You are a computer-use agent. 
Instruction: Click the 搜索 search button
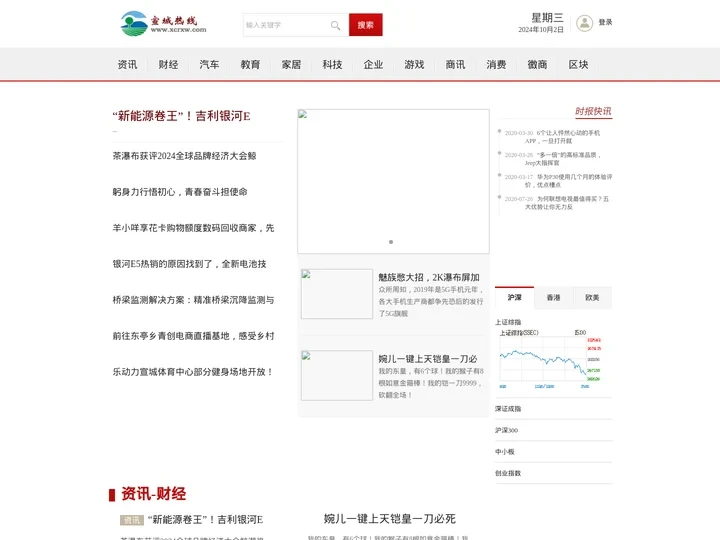(x=366, y=25)
